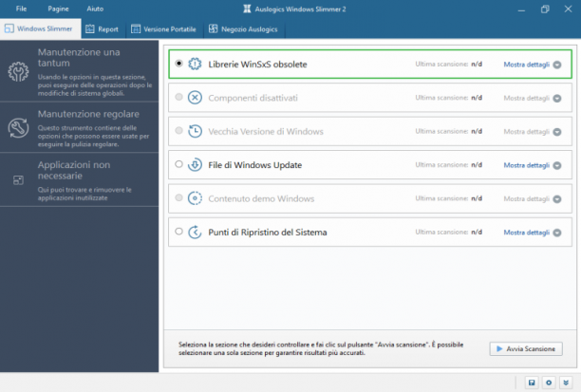This screenshot has height=392, width=581.
Task: Expand the Contenuto demo Windows chevron
Action: click(557, 199)
